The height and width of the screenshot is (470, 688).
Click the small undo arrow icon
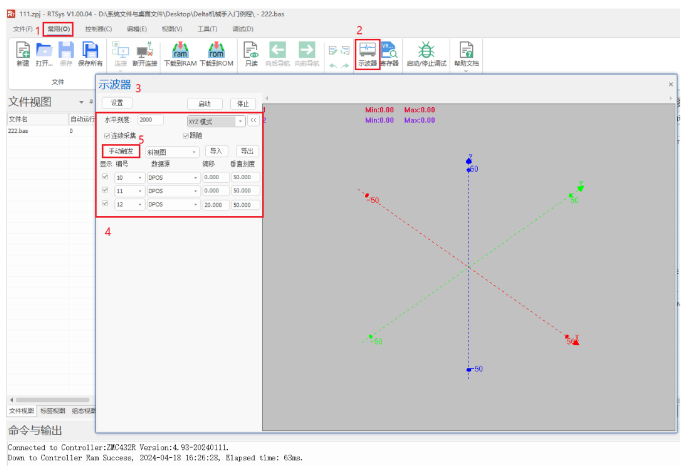[333, 66]
